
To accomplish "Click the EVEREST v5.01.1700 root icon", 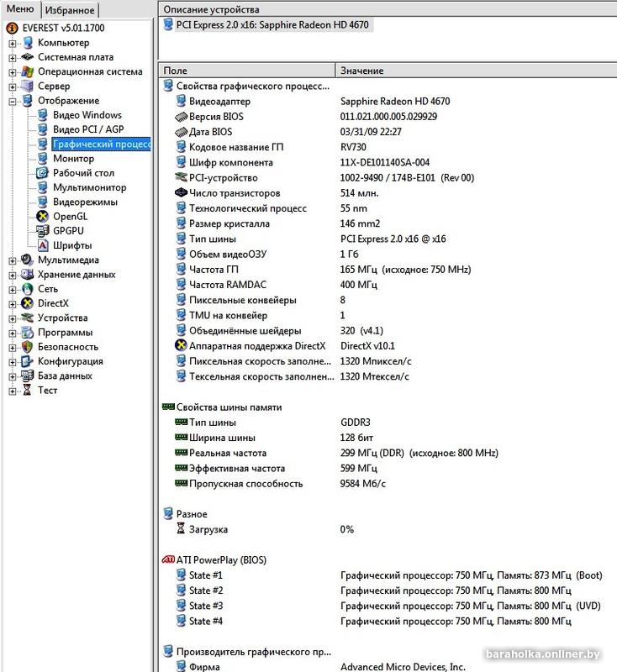I will pos(13,29).
